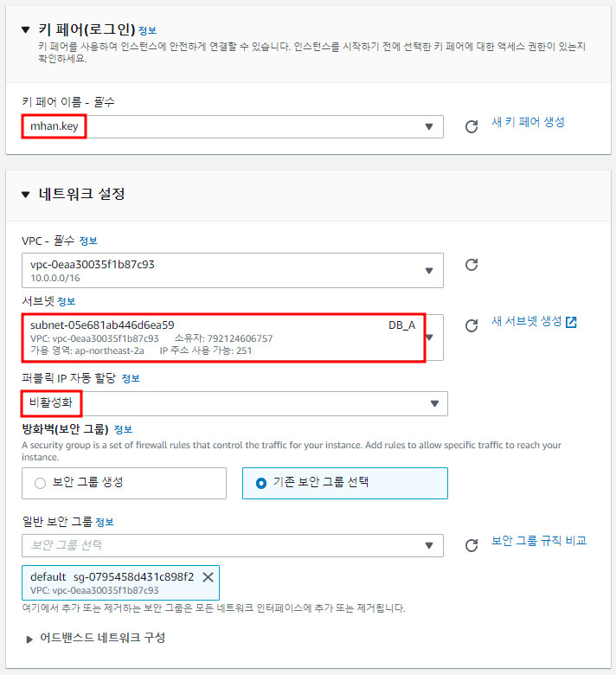616x675 pixels.
Task: Open the subnet DB_A dropdown
Action: tap(233, 337)
